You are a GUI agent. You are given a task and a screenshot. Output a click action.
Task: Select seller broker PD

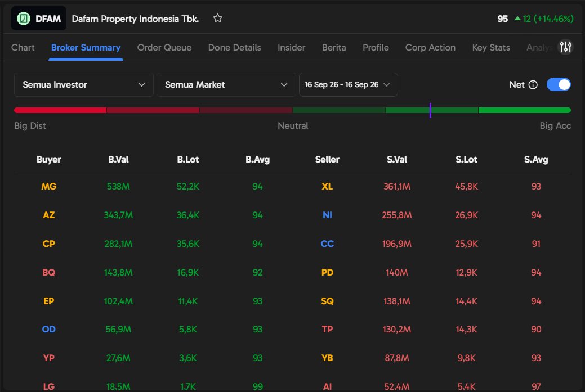pyautogui.click(x=327, y=272)
